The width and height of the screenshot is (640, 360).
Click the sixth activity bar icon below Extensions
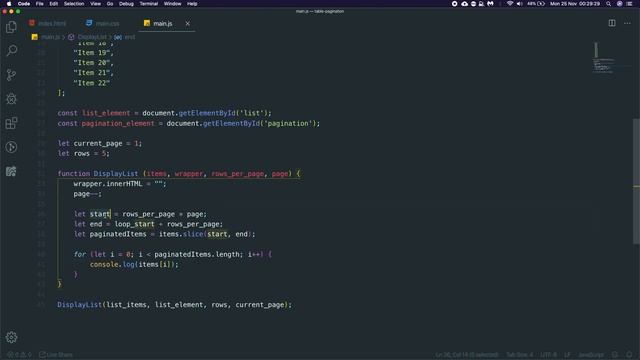[11, 147]
